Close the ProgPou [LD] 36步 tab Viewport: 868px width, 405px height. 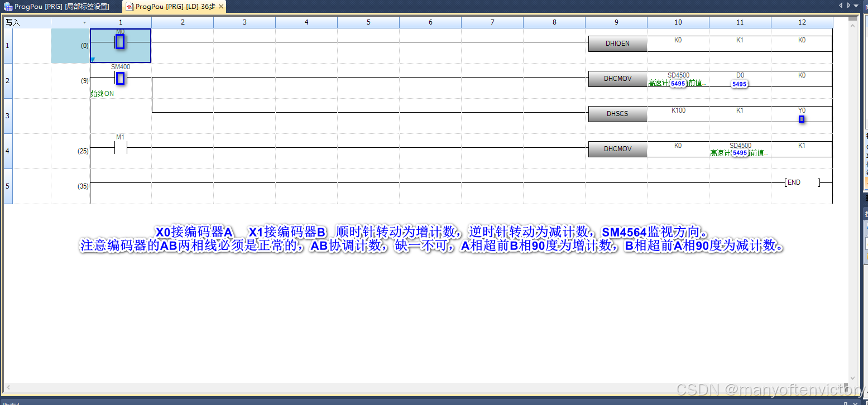pyautogui.click(x=221, y=7)
